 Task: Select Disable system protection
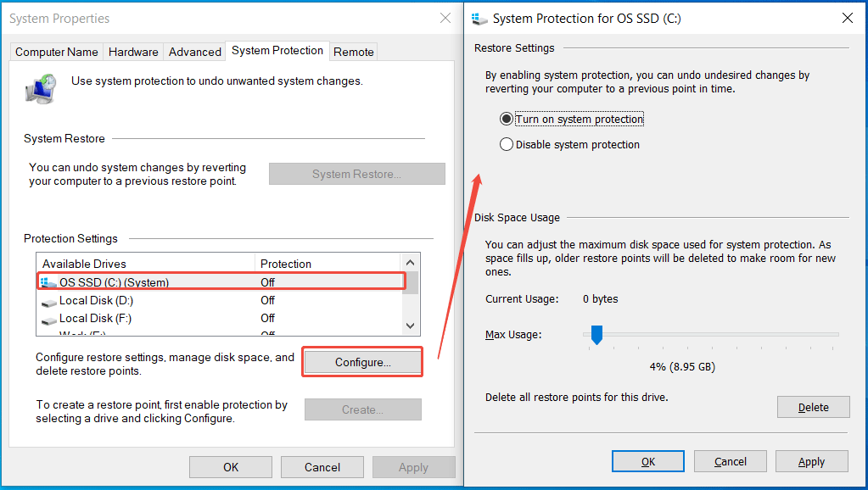[x=506, y=144]
